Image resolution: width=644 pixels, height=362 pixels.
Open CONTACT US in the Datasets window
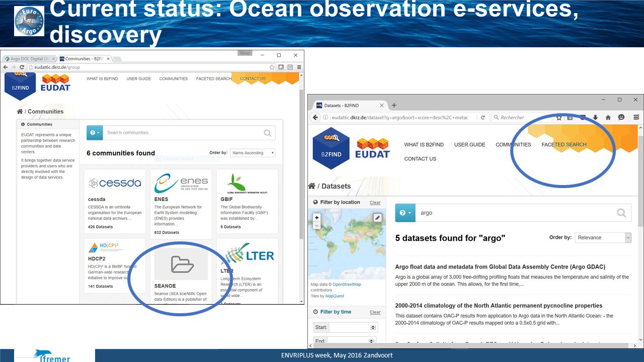[420, 159]
